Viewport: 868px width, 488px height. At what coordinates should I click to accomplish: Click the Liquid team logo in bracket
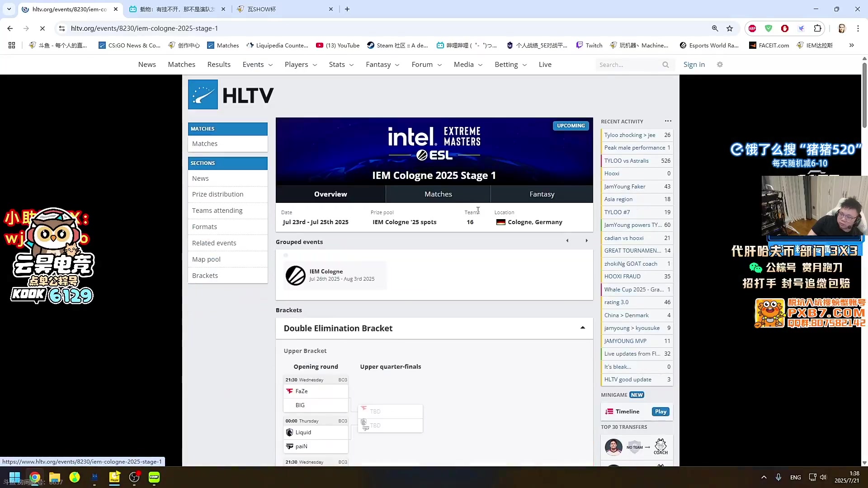[x=290, y=432]
